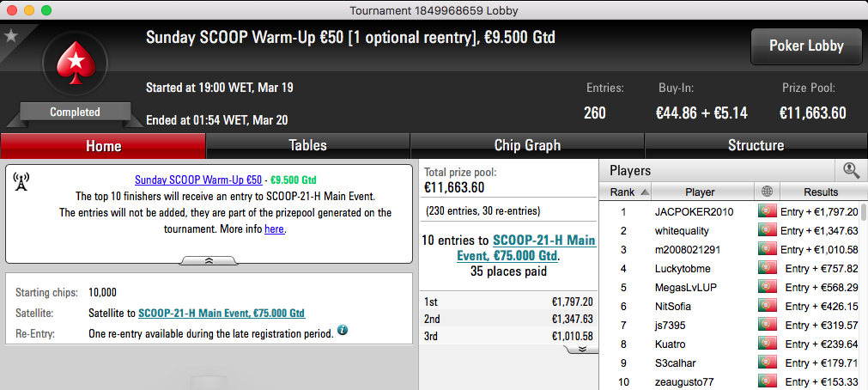
Task: Click the Completed status banner
Action: [x=75, y=112]
